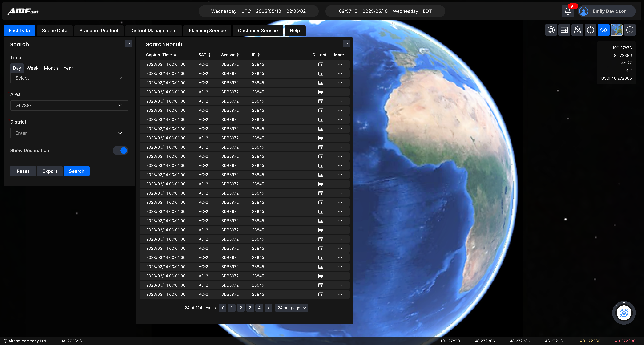
Task: Toggle the Show Destination switch
Action: (x=120, y=151)
